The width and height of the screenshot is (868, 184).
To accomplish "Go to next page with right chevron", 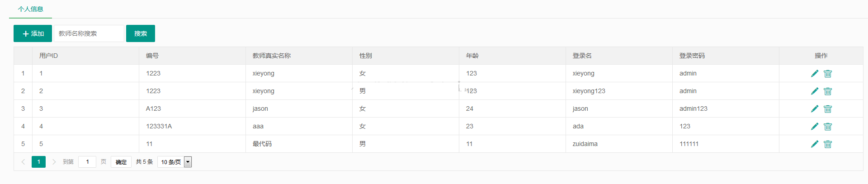I will pyautogui.click(x=54, y=162).
